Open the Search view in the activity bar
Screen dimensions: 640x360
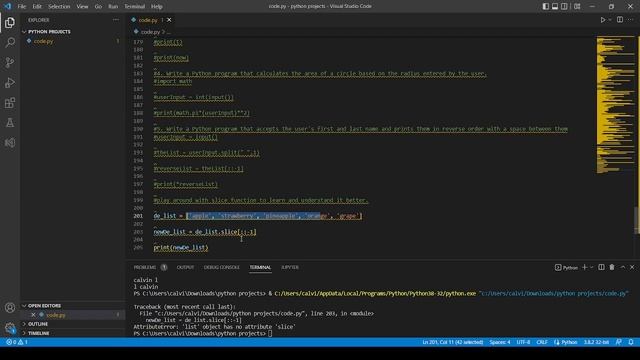point(10,42)
